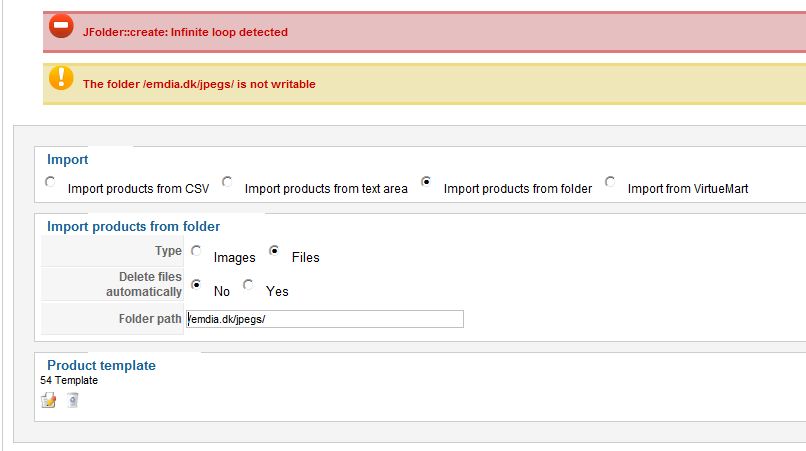Click the yellow warning exclamation icon

[61, 78]
